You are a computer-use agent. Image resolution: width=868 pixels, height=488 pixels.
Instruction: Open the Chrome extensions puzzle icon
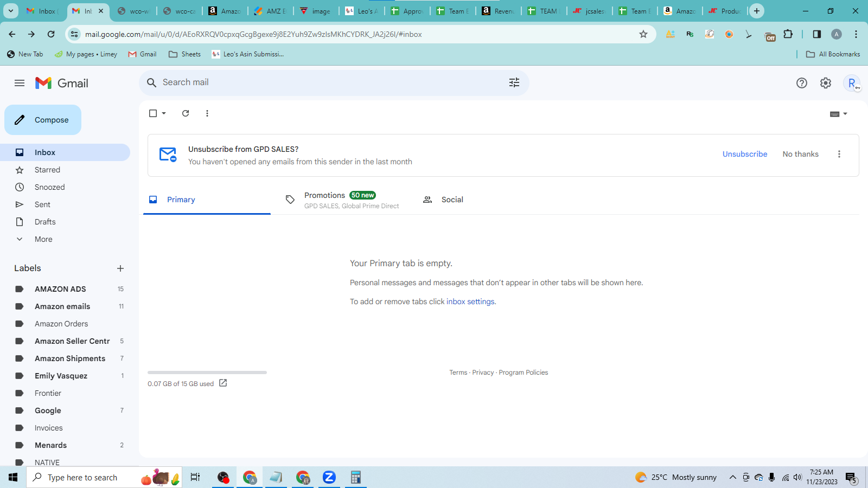(x=788, y=34)
